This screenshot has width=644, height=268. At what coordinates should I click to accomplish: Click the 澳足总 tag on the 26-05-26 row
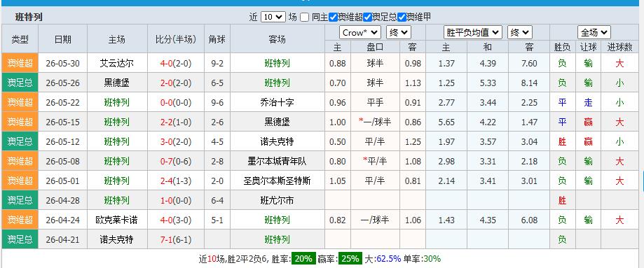coord(20,83)
